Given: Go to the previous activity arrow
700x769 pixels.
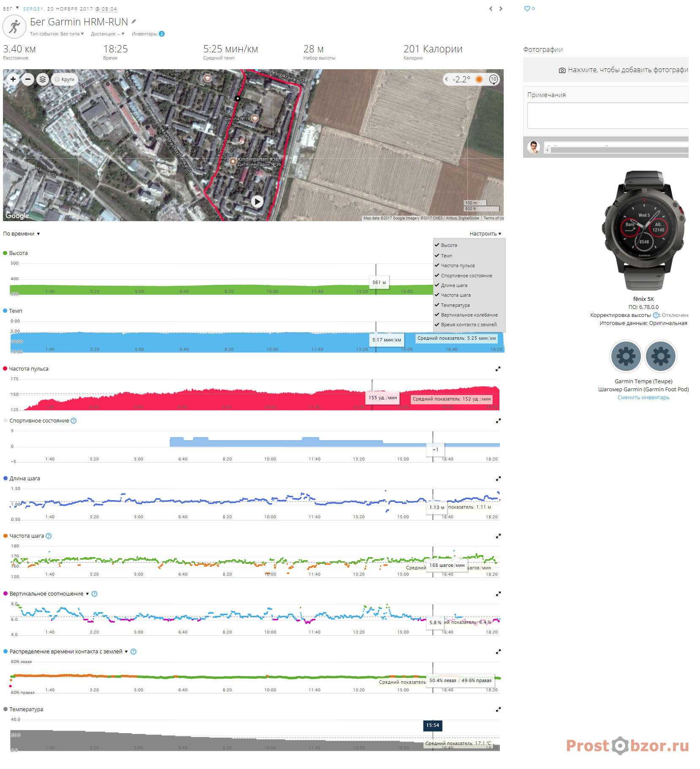Looking at the screenshot, I should 491,8.
